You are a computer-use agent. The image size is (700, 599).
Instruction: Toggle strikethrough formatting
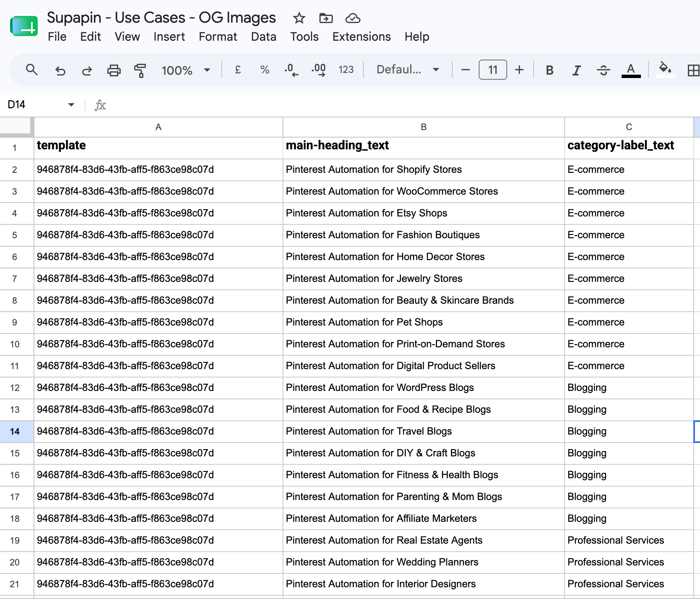(x=603, y=70)
